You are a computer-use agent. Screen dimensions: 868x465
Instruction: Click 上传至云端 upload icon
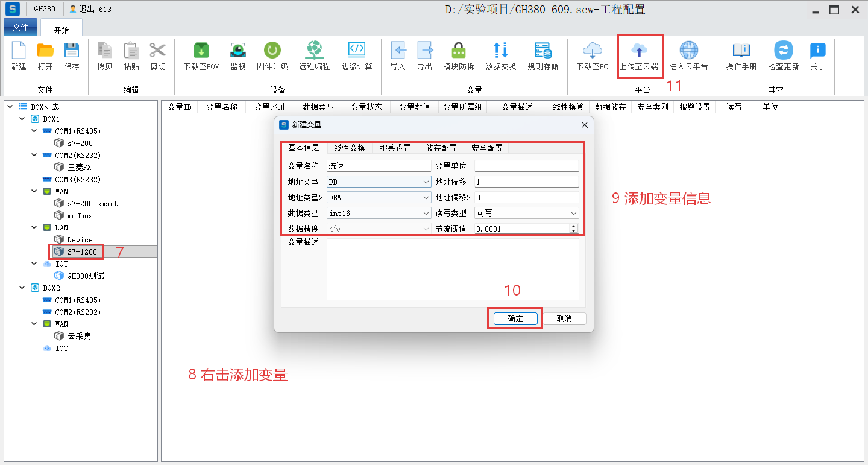[x=639, y=51]
